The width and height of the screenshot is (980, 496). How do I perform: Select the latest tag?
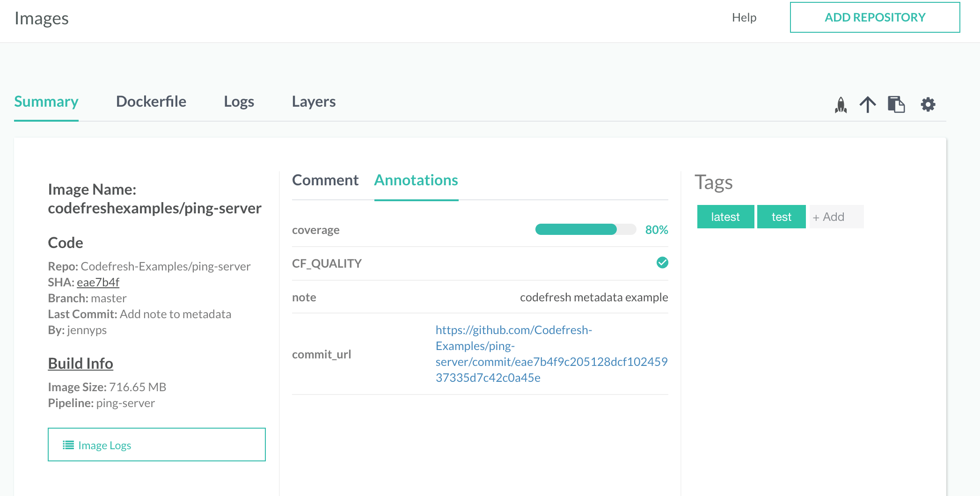(725, 217)
